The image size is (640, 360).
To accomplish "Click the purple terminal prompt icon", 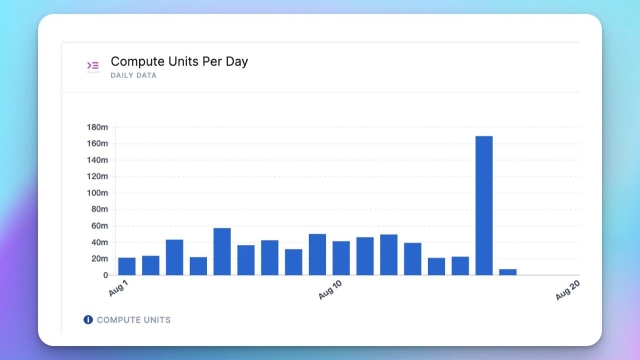I will pyautogui.click(x=93, y=66).
